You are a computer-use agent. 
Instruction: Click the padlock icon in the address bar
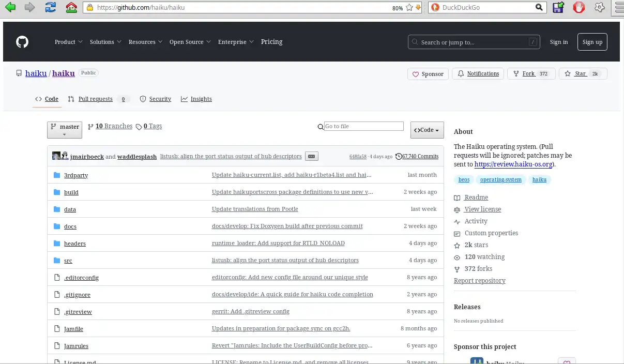(x=89, y=8)
